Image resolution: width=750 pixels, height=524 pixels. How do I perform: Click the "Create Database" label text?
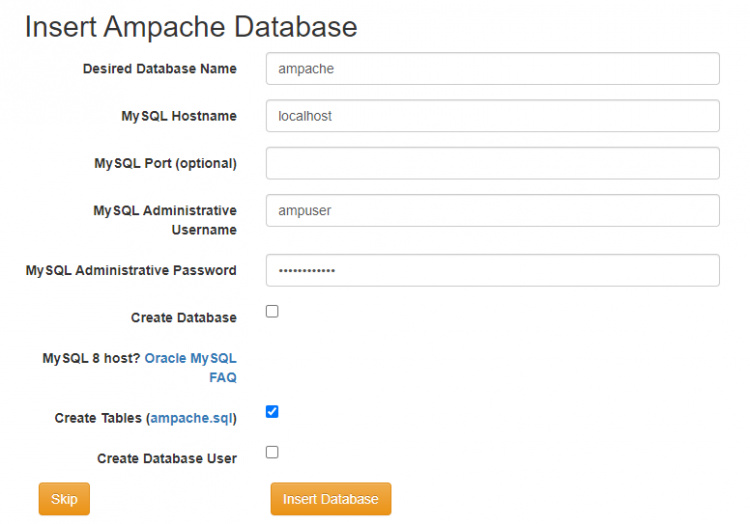coord(183,318)
